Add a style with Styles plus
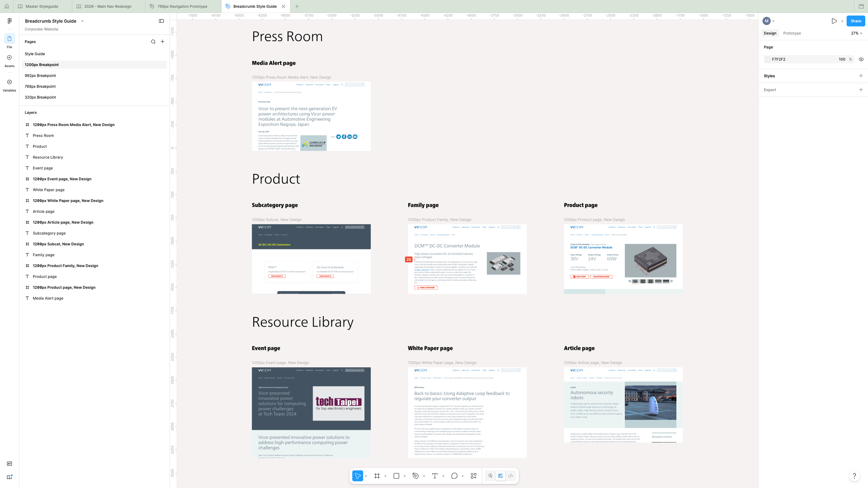 [861, 76]
